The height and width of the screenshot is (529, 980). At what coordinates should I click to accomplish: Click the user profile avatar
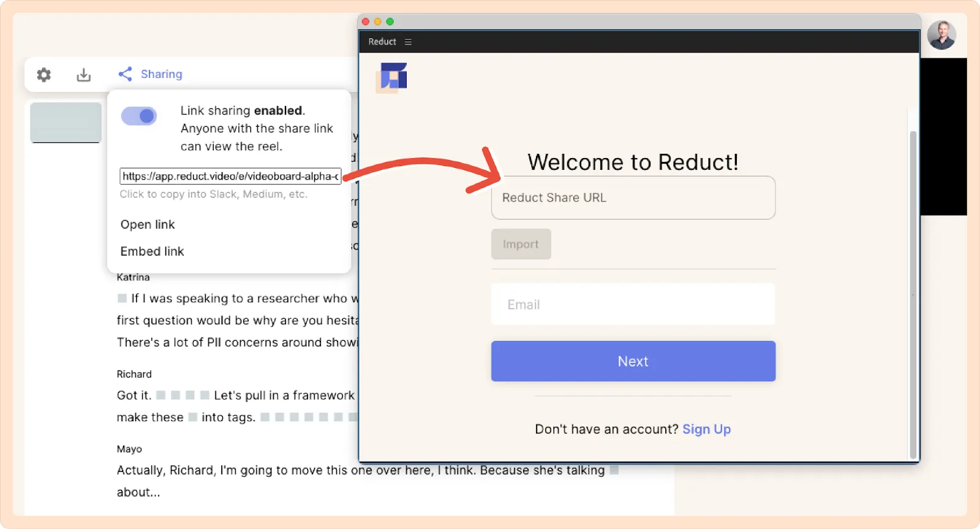coord(941,35)
